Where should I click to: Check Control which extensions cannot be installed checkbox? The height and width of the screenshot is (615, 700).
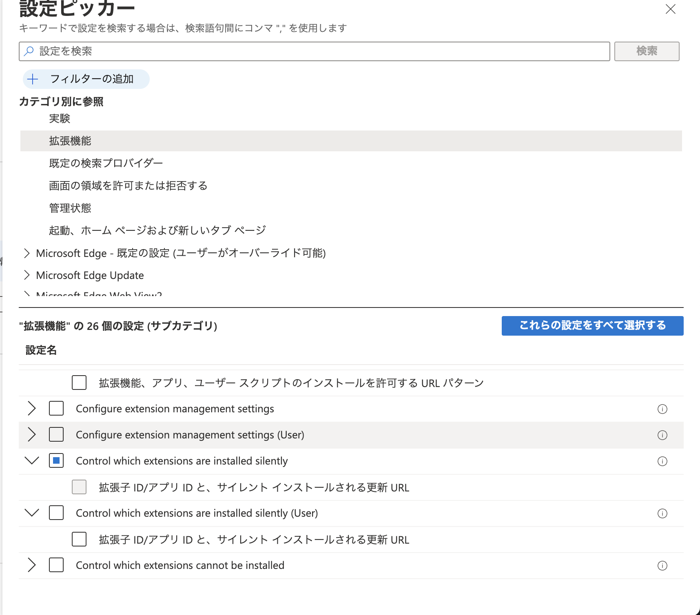[56, 565]
